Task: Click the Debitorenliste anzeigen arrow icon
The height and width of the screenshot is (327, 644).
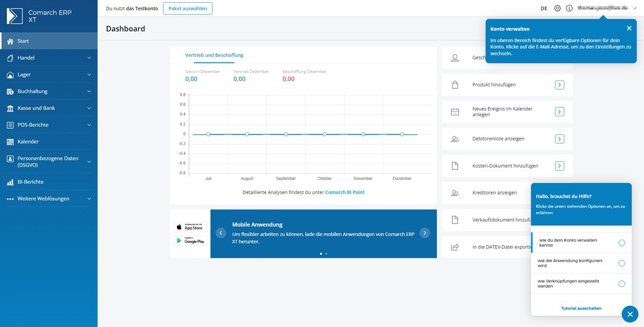Action: click(560, 138)
